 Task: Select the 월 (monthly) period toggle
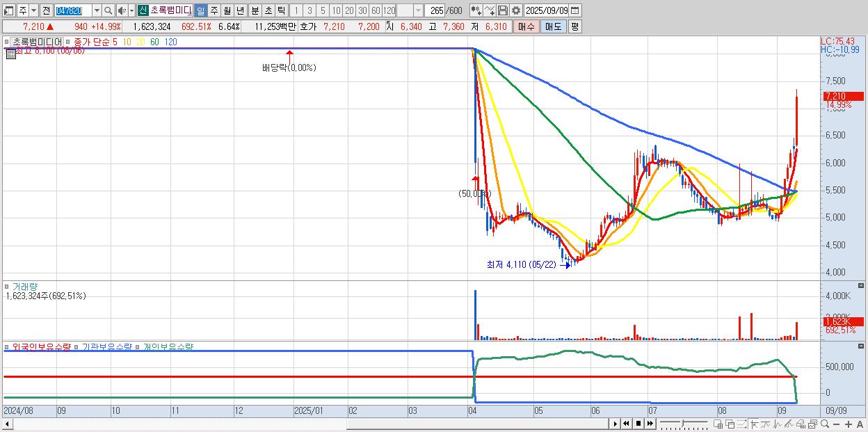227,10
